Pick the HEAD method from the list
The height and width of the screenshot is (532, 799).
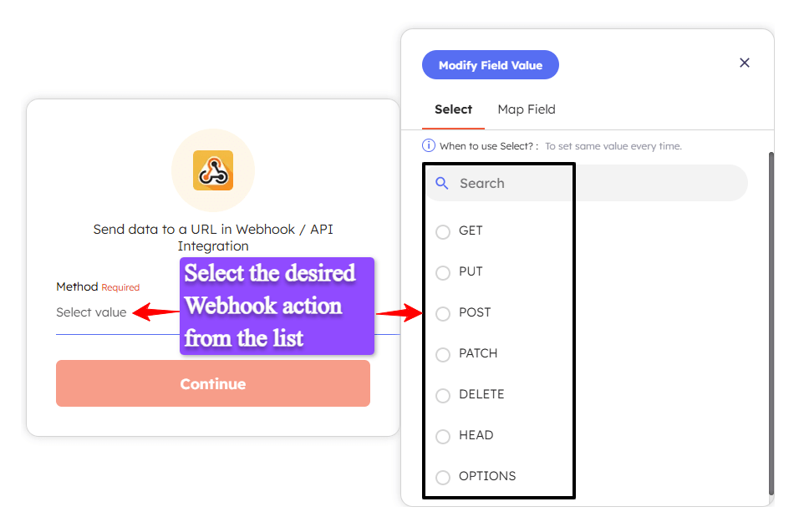pos(442,436)
